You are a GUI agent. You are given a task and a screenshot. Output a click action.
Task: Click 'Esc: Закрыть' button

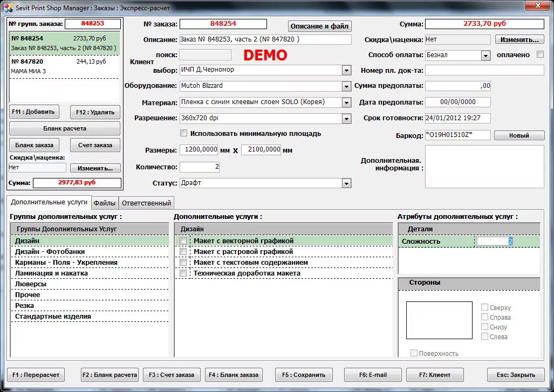click(516, 375)
